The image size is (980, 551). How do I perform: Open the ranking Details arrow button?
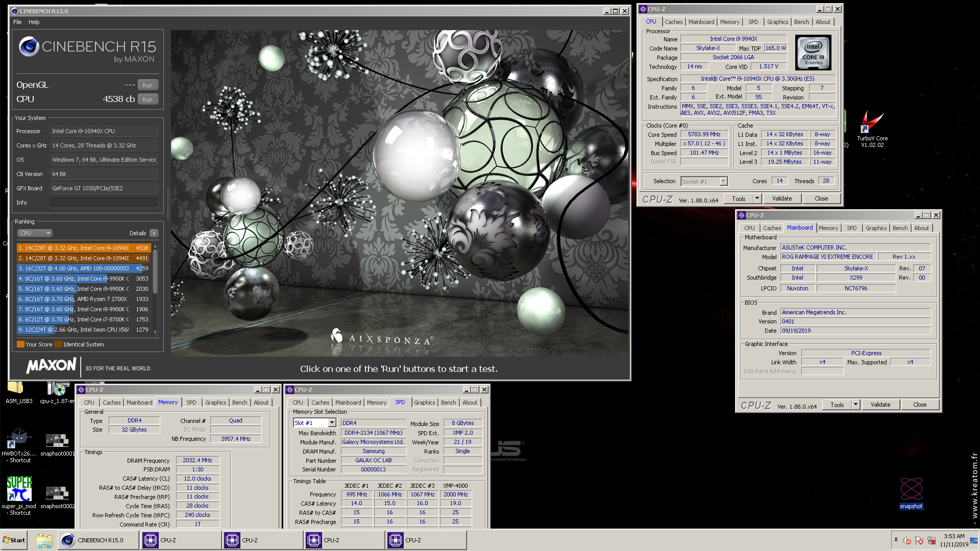point(154,233)
